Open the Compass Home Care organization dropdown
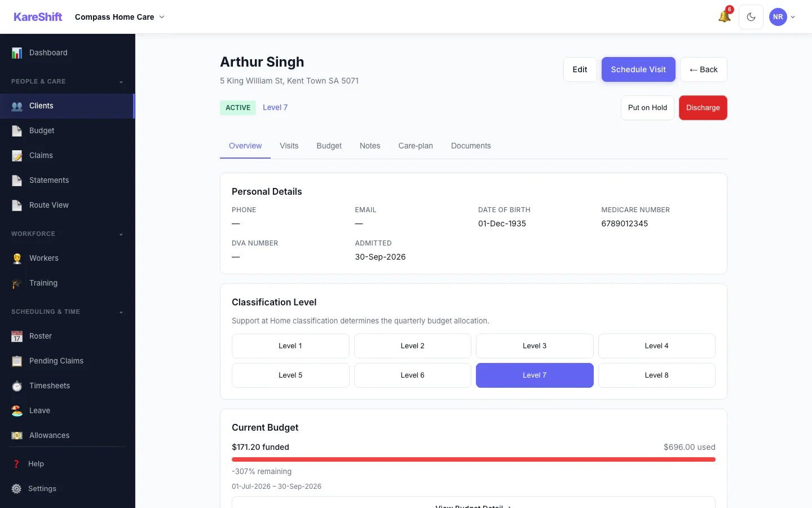 click(x=120, y=17)
